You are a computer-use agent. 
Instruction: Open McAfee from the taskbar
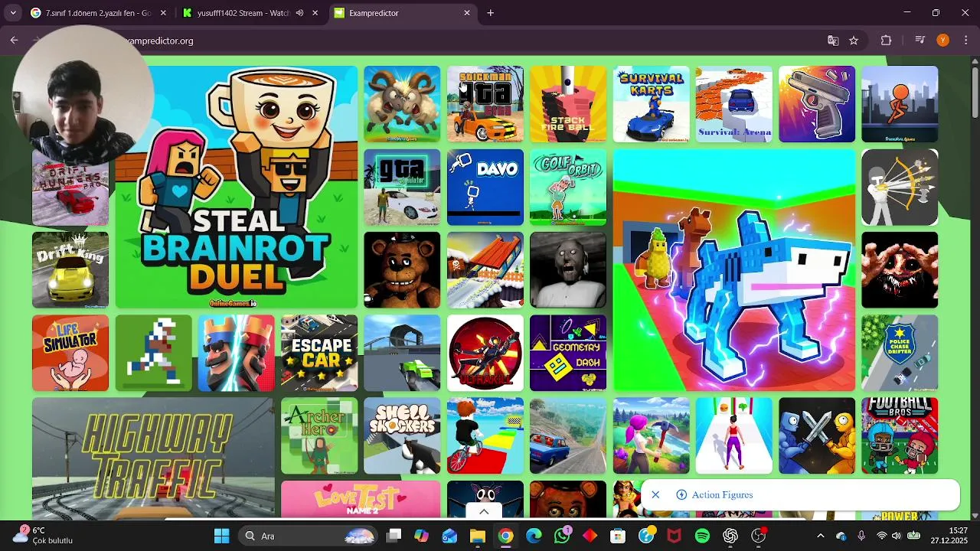(674, 536)
